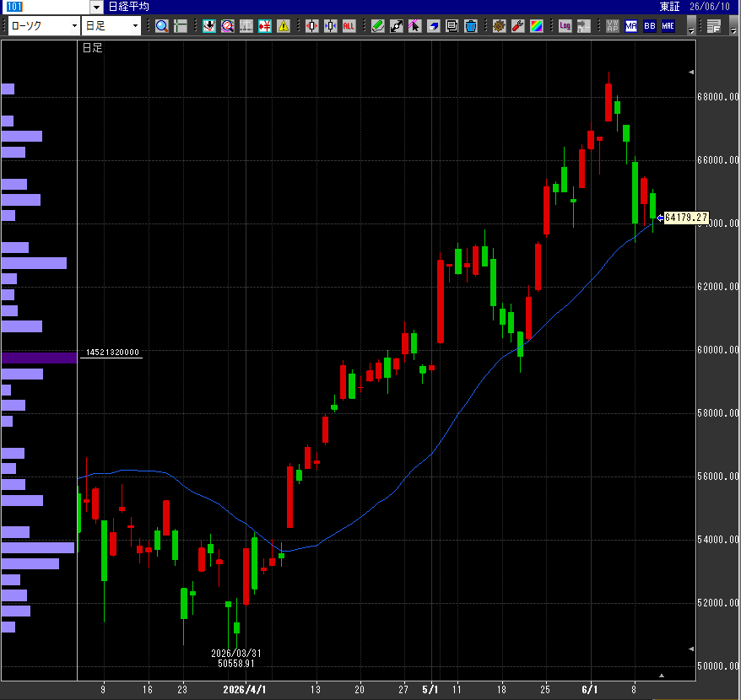Click the 日足 label in chart corner
741x700 pixels.
click(x=92, y=48)
